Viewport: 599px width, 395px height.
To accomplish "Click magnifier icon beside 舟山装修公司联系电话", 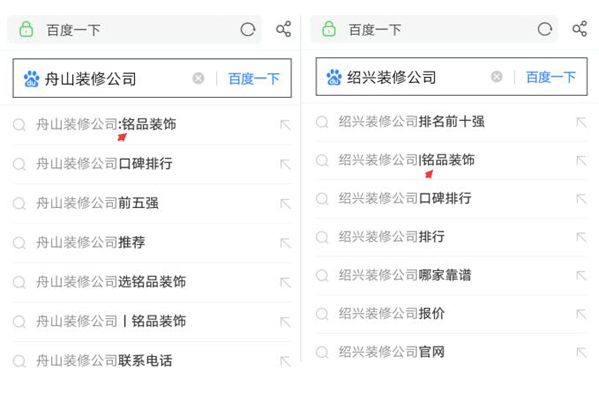I will pyautogui.click(x=19, y=361).
